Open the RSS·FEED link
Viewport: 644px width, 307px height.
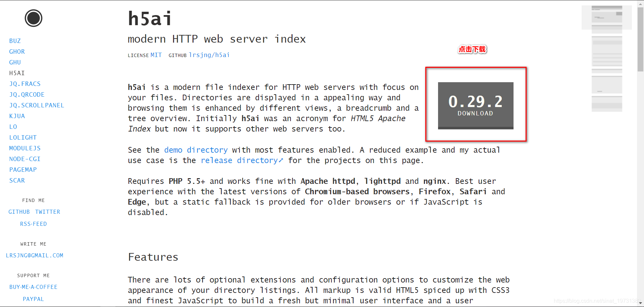[x=34, y=224]
